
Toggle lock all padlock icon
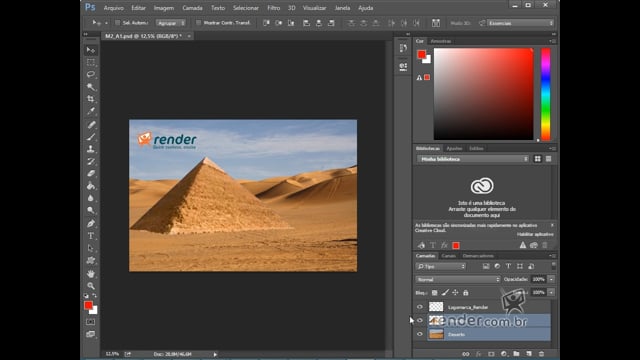(x=466, y=293)
